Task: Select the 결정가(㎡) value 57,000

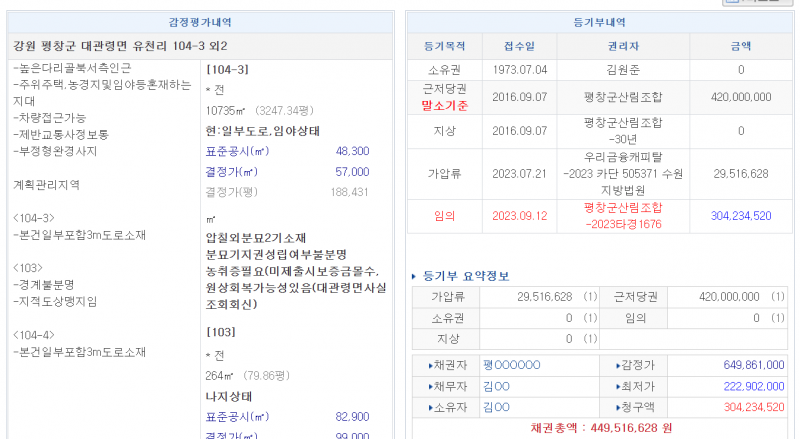Action: click(x=352, y=172)
